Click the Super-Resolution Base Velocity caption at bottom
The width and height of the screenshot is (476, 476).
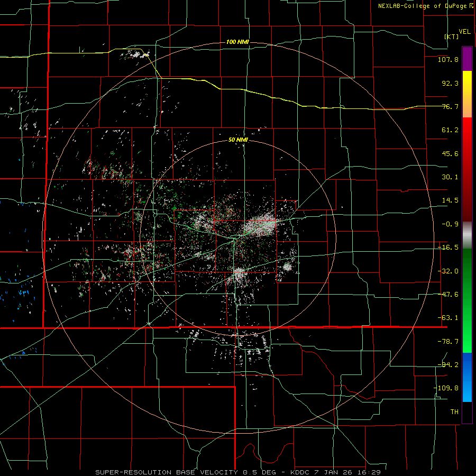point(237,472)
